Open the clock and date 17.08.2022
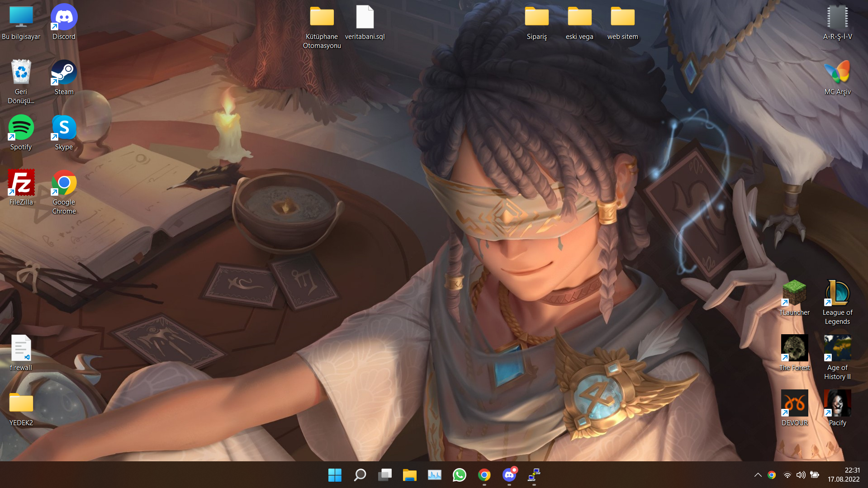Screen dimensions: 868x488 (x=844, y=475)
